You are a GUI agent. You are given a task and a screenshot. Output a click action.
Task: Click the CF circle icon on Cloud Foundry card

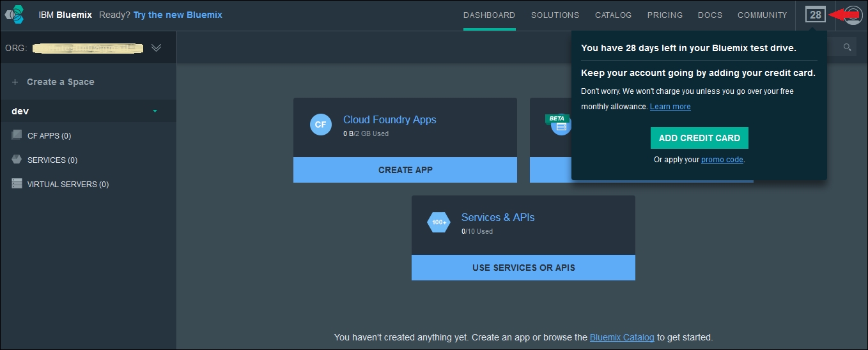(321, 125)
